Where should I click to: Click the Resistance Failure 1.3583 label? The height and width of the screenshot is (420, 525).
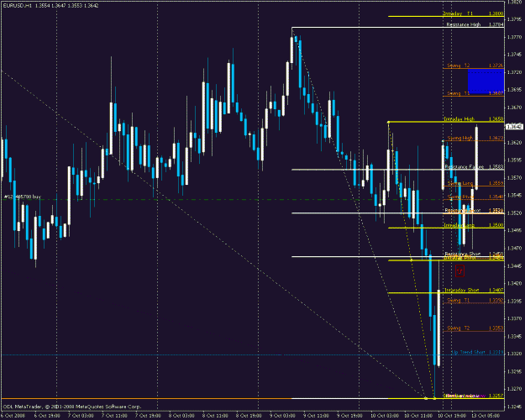(474, 167)
